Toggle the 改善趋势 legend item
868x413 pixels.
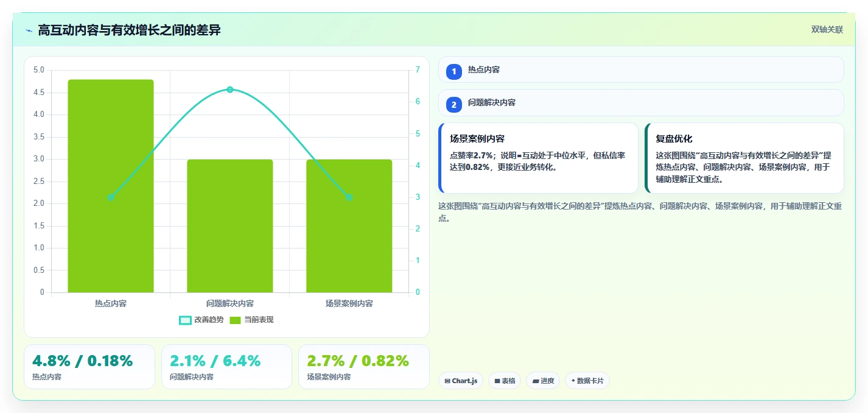click(x=201, y=320)
